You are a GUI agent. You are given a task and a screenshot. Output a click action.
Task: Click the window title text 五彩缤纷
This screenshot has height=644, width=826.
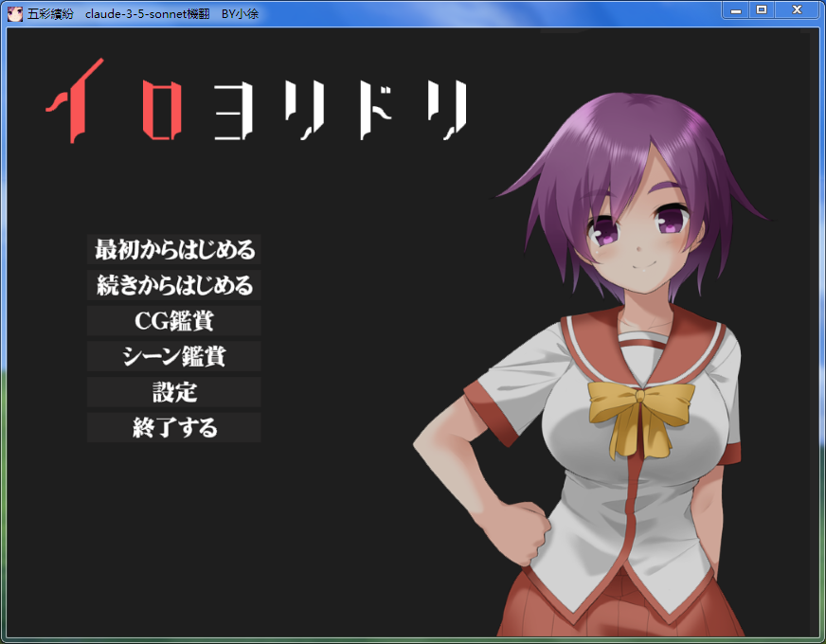pos(50,13)
